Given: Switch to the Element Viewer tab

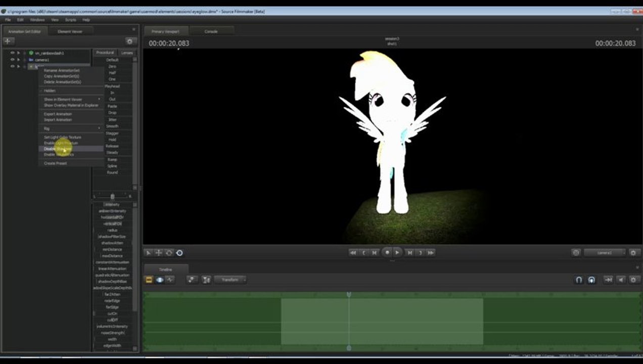Looking at the screenshot, I should pos(70,31).
